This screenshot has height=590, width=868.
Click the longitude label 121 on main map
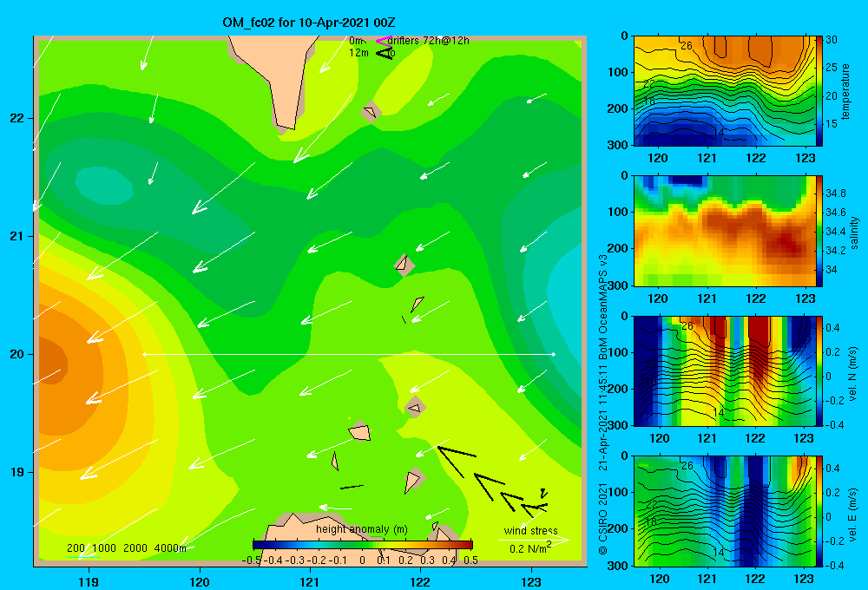click(x=310, y=581)
